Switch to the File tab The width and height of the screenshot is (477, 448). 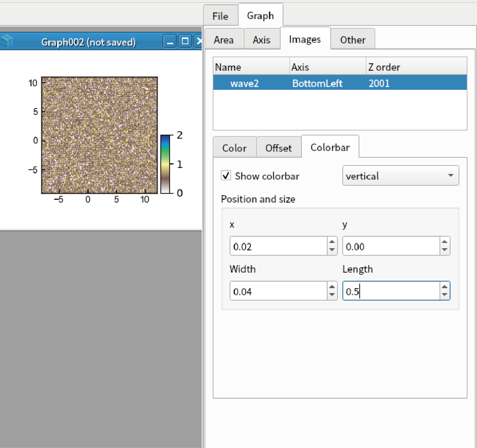tap(220, 16)
